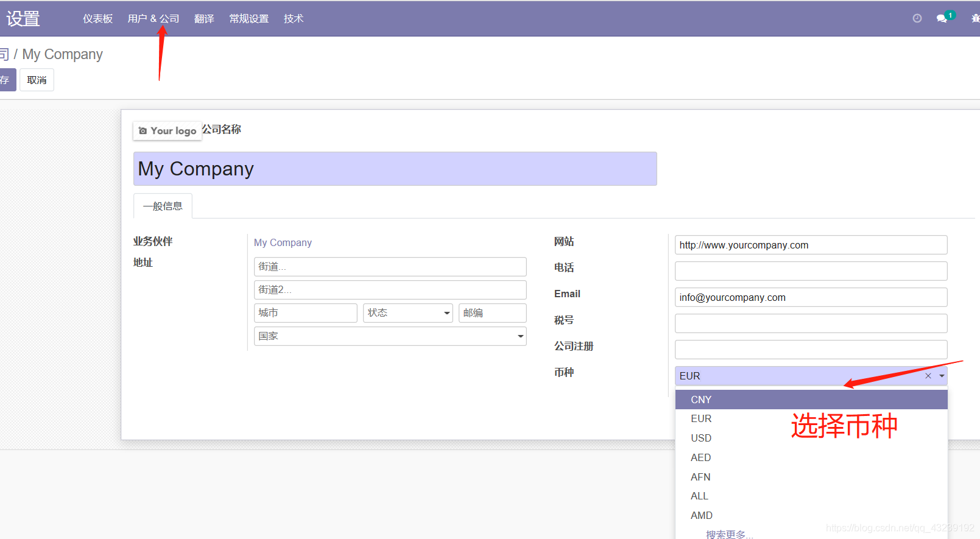Open the 用户 & 公司 menu
The height and width of the screenshot is (539, 980).
(153, 19)
